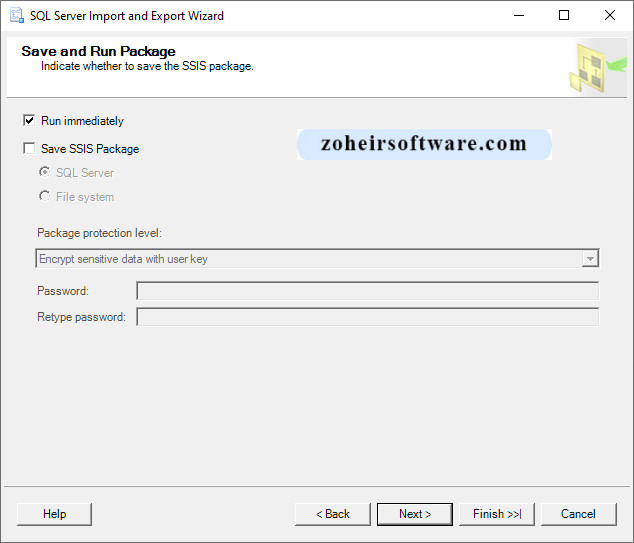Uncheck the Run immediately checkbox
Image resolution: width=634 pixels, height=543 pixels.
click(x=29, y=121)
